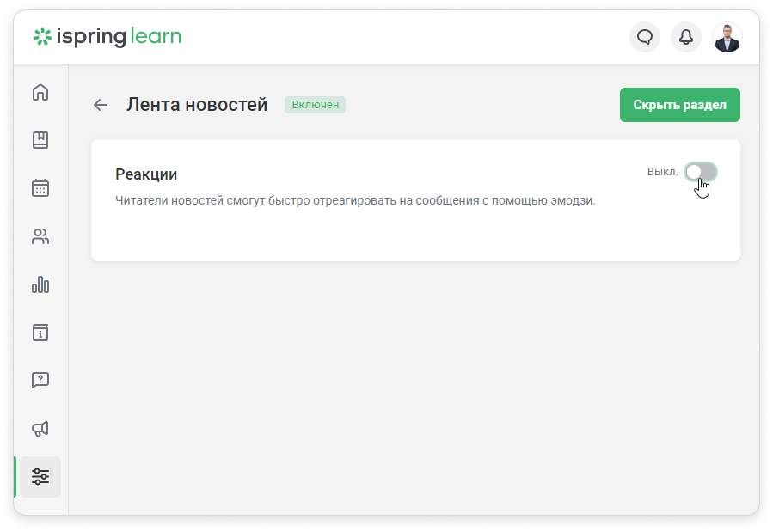Click the iSpring Learn logo
The width and height of the screenshot is (773, 532).
[x=107, y=36]
